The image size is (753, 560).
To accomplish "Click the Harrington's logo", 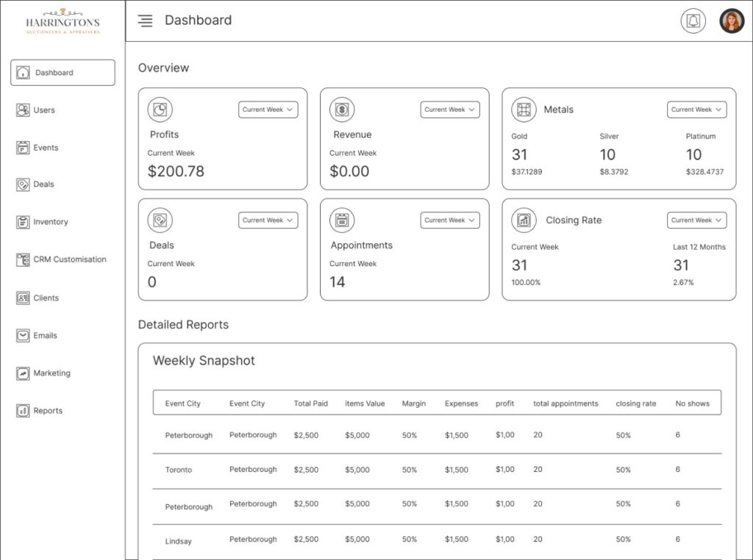I will point(63,21).
